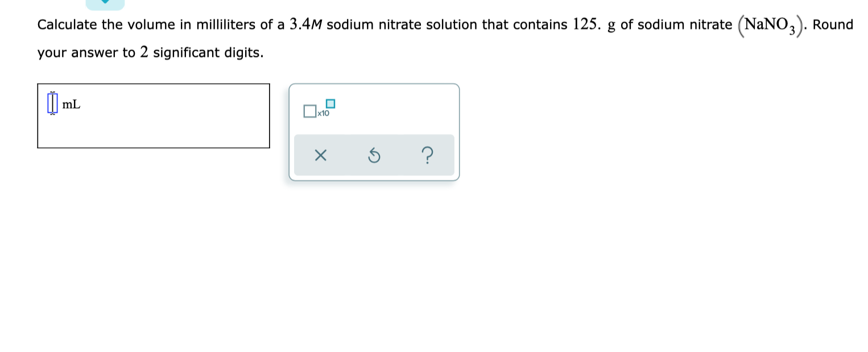
Task: Reset your work with the circular undo icon
Action: pos(374,155)
